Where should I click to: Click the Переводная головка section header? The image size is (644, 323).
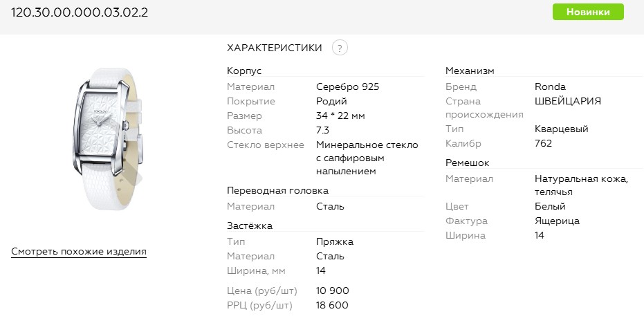click(277, 190)
